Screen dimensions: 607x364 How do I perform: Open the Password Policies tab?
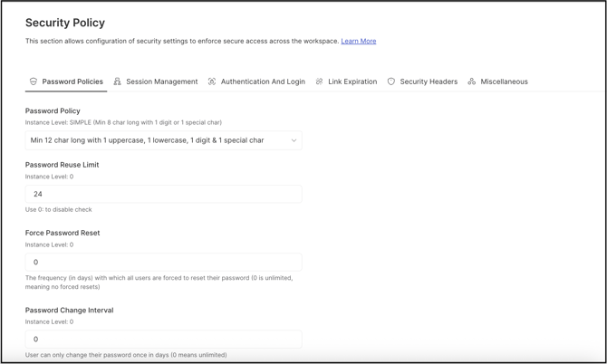66,81
